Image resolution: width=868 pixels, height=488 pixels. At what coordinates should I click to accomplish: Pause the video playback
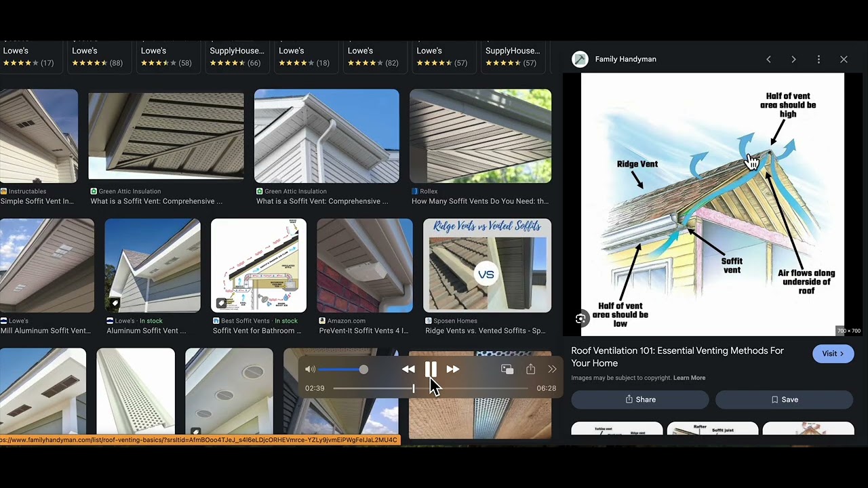pos(431,369)
